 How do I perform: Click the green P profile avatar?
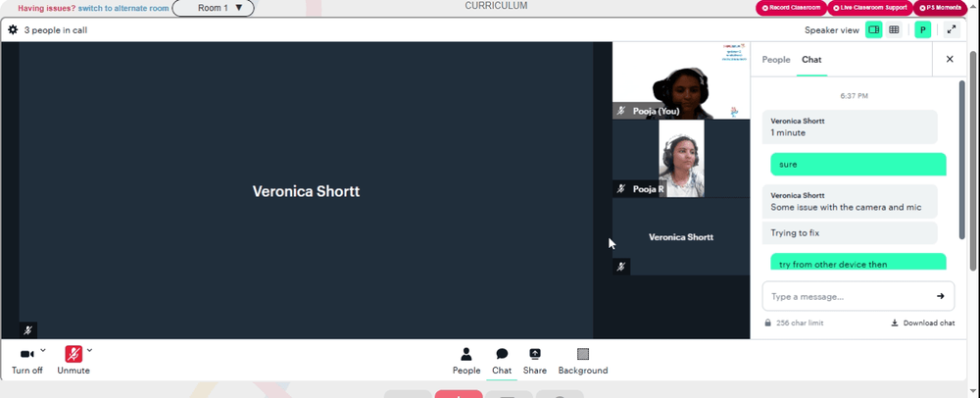922,29
